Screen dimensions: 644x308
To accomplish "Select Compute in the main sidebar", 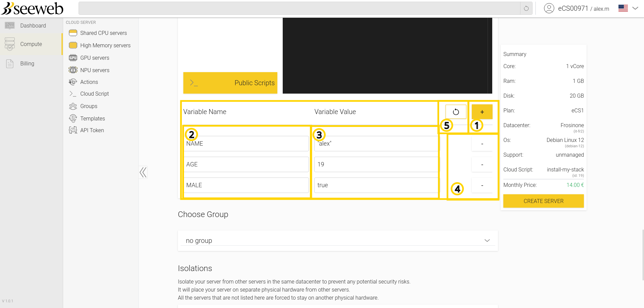I will click(31, 44).
